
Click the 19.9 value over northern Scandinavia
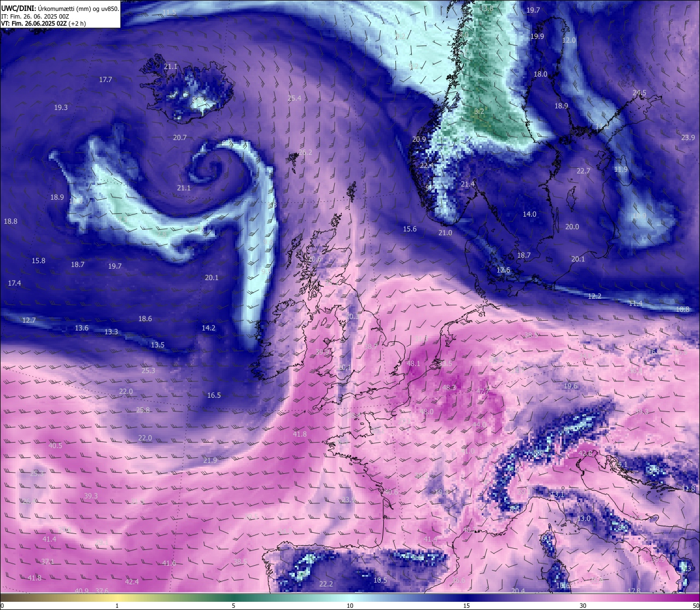[x=537, y=37]
